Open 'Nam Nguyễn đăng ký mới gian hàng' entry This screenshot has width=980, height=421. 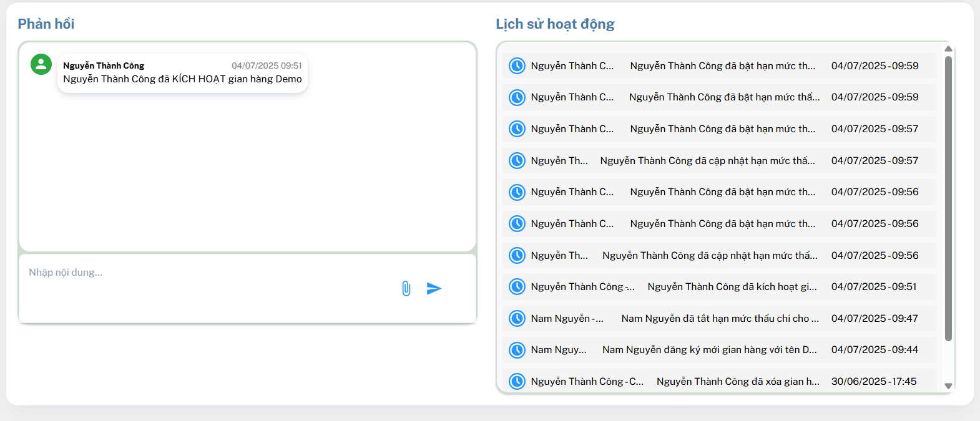point(709,350)
